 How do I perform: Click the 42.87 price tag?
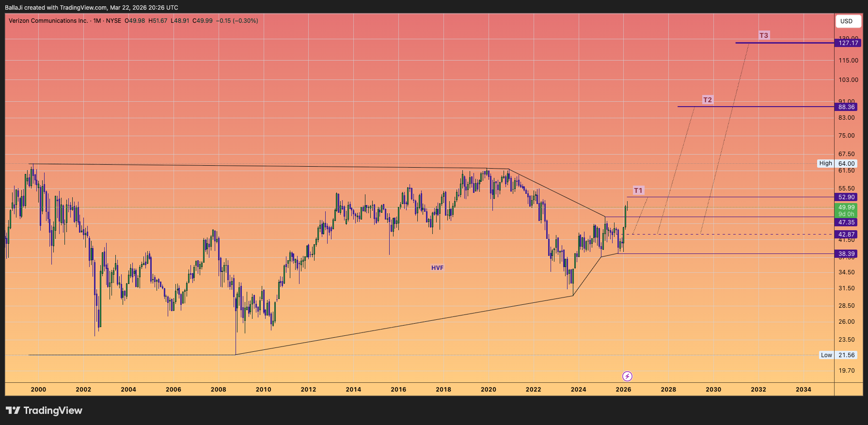pyautogui.click(x=846, y=235)
